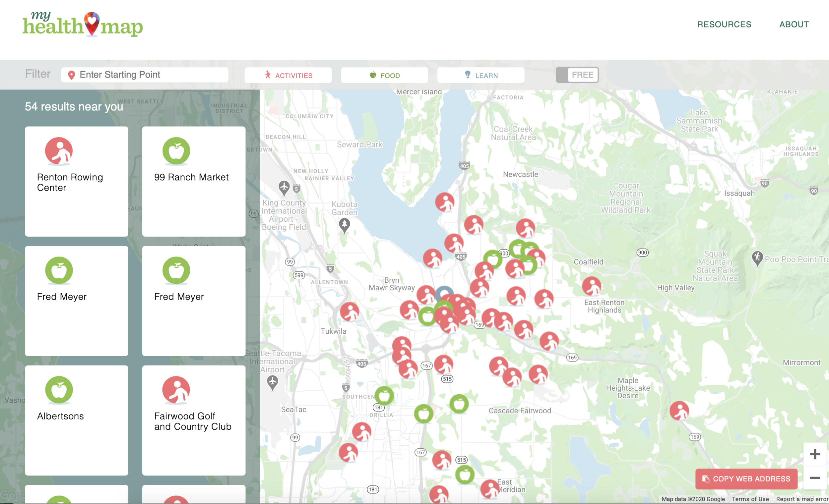
Task: Click the activity icon on the Fairwood Golf card
Action: [176, 390]
